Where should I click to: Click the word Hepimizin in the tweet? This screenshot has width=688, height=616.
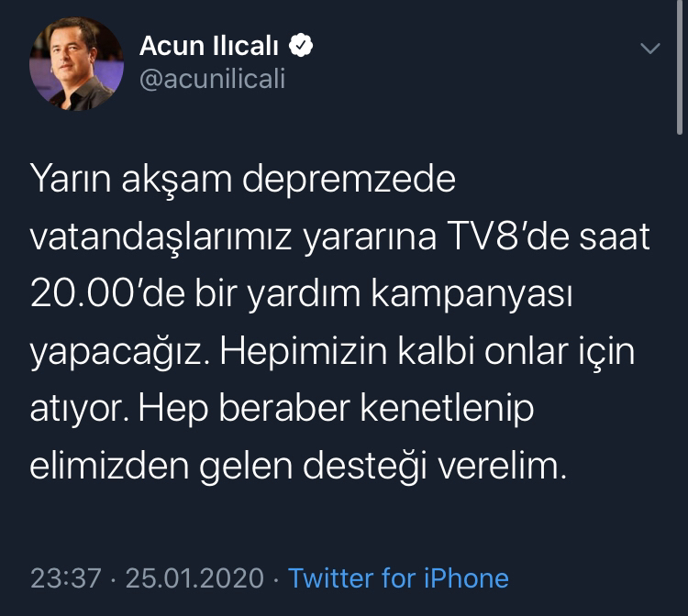coord(304,353)
